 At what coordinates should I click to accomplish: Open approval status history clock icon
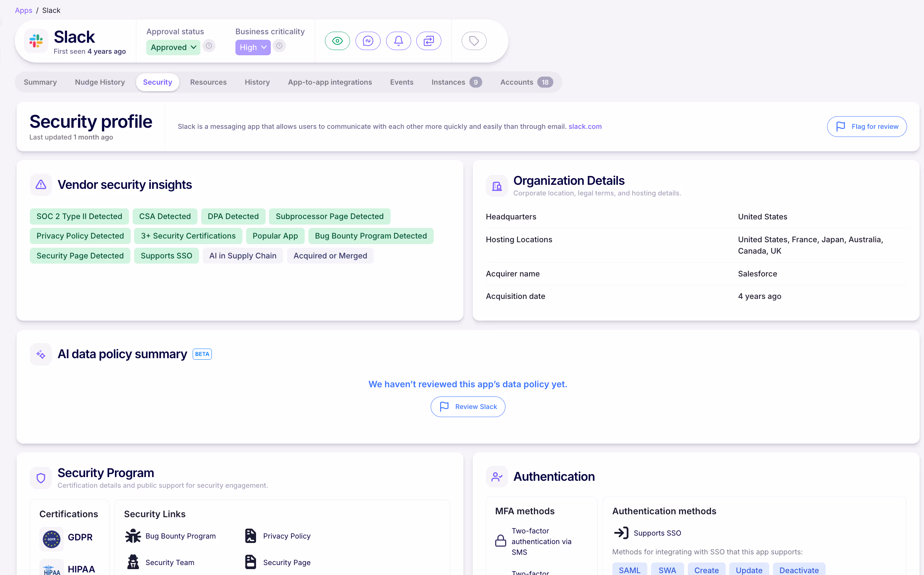[209, 46]
